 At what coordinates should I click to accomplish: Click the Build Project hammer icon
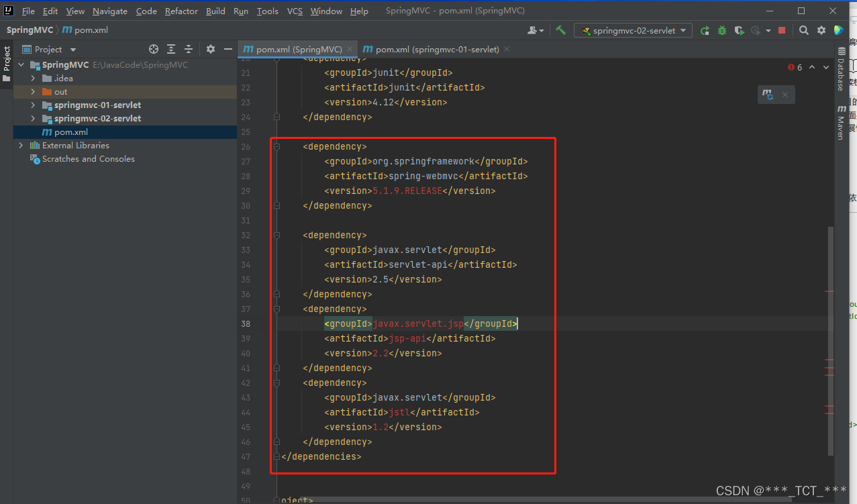click(x=560, y=30)
